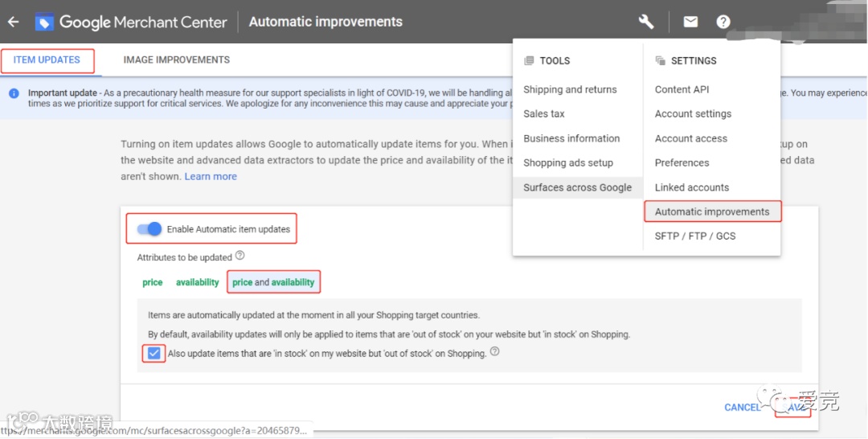The image size is (868, 439).
Task: Open Shopping ads setup menu item
Action: click(568, 162)
